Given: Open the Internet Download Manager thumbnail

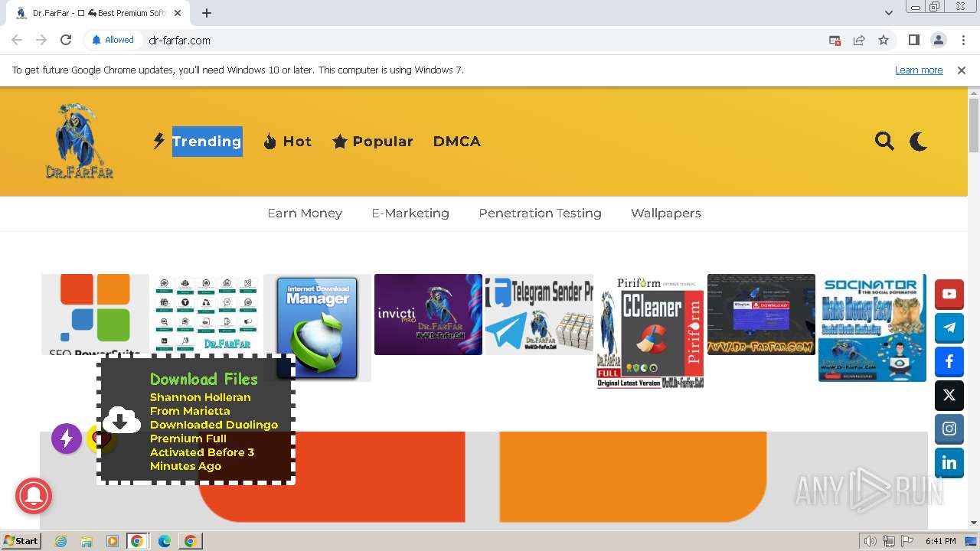Looking at the screenshot, I should pyautogui.click(x=317, y=328).
